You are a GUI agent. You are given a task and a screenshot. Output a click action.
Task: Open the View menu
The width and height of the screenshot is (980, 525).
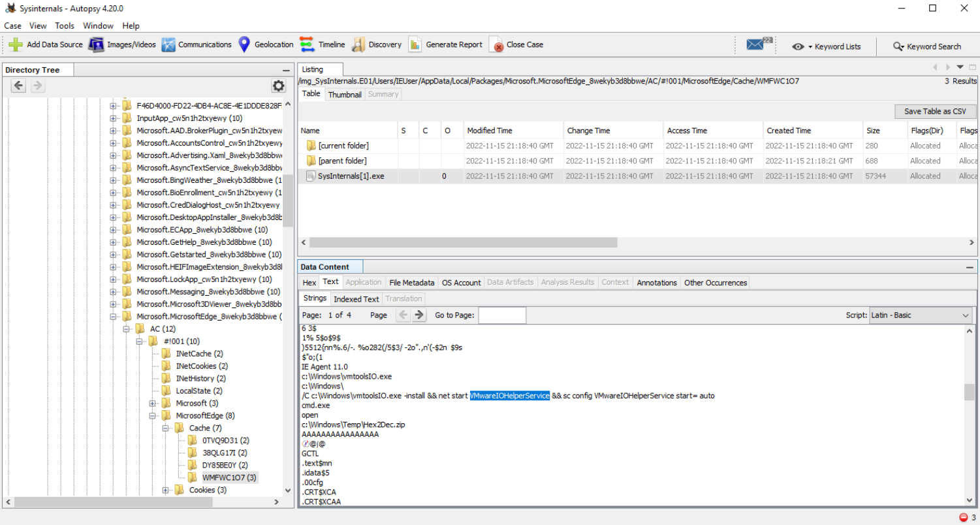[38, 25]
